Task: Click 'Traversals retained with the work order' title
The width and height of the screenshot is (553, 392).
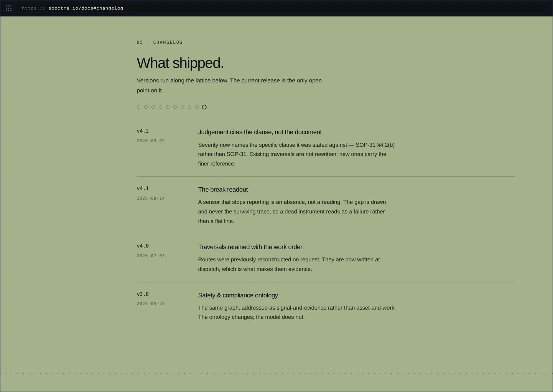Action: pyautogui.click(x=250, y=247)
